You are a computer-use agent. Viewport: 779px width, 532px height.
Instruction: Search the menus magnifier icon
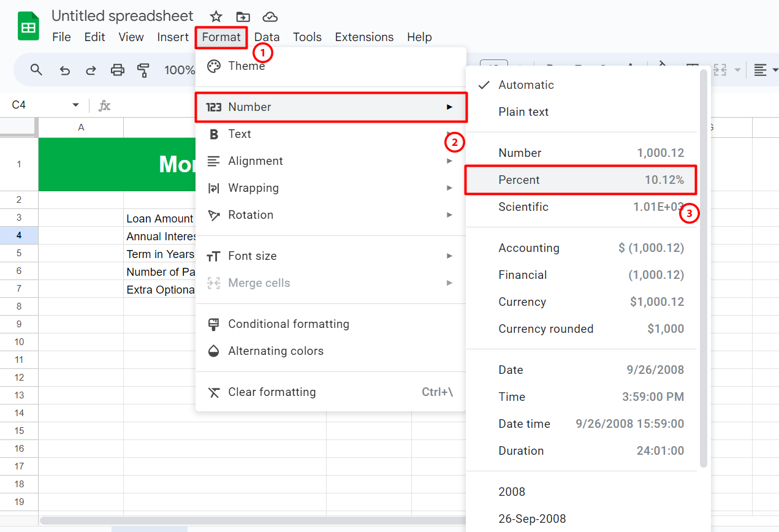pyautogui.click(x=37, y=70)
